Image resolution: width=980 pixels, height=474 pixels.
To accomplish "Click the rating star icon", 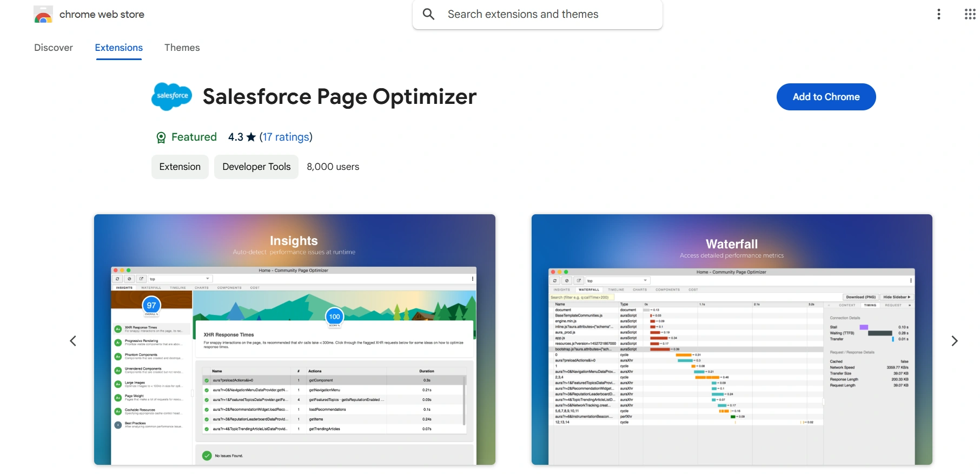I will (251, 137).
